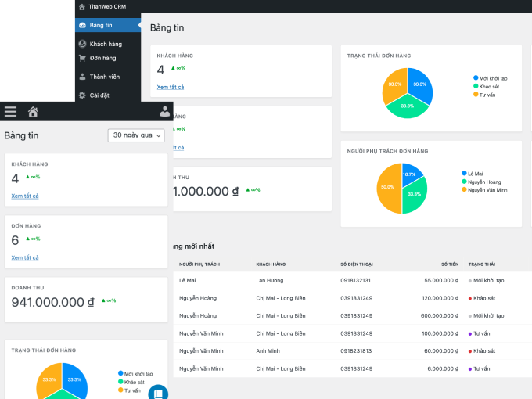Click the 6.000.000 đ amount cell

click(443, 368)
